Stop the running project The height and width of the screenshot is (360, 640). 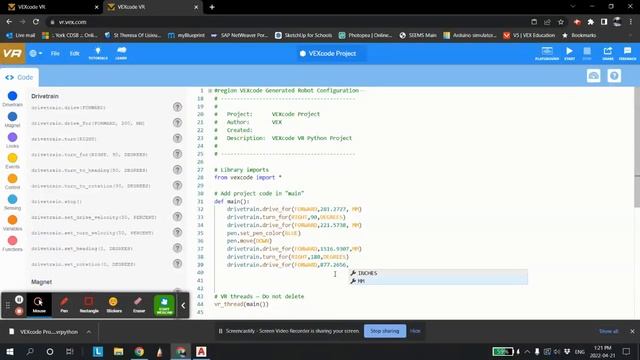pos(587,53)
